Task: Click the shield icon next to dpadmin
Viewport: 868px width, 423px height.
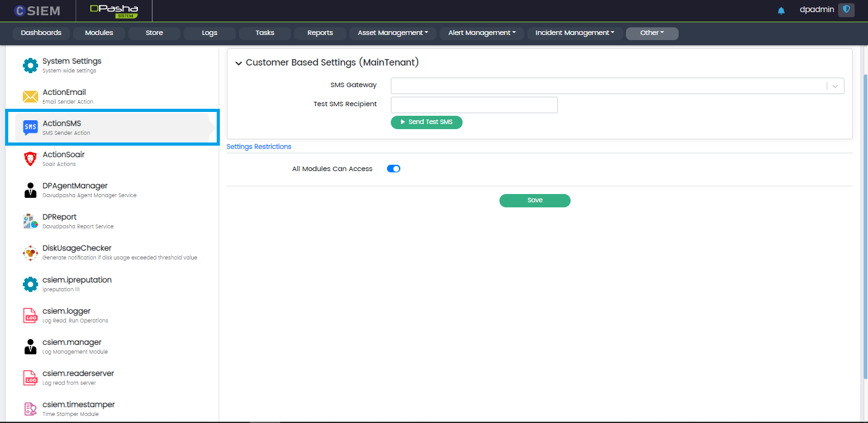Action: tap(846, 10)
